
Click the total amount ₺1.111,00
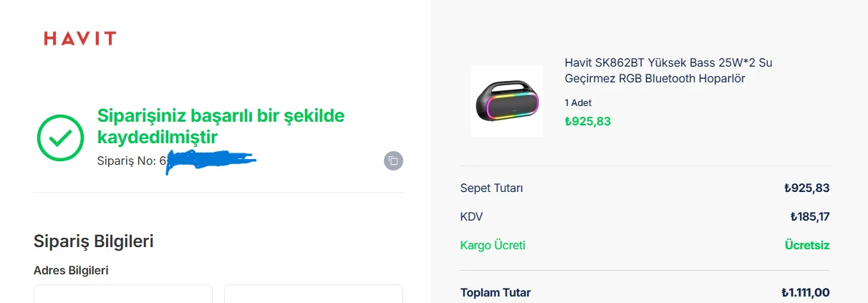[805, 292]
